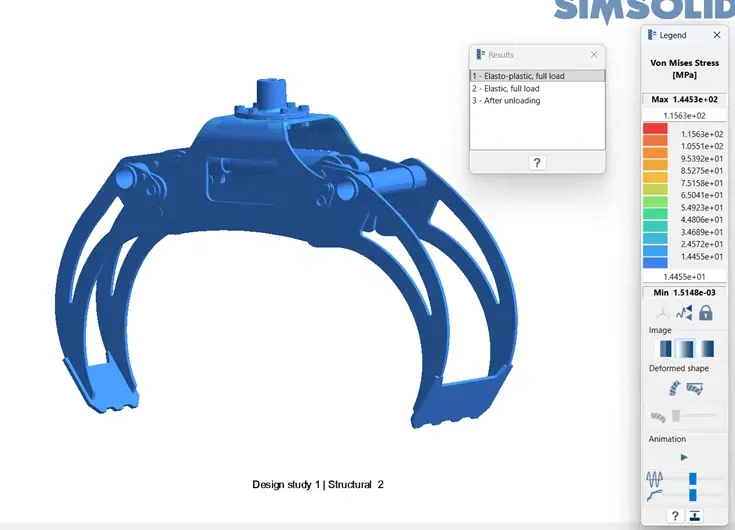Select '3 - After unloading' result
This screenshot has width=735, height=530.
[x=537, y=100]
